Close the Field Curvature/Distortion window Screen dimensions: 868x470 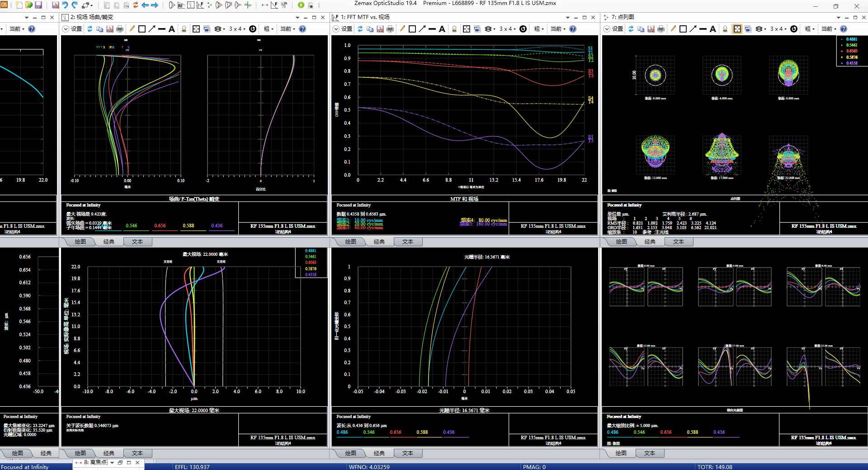(323, 17)
